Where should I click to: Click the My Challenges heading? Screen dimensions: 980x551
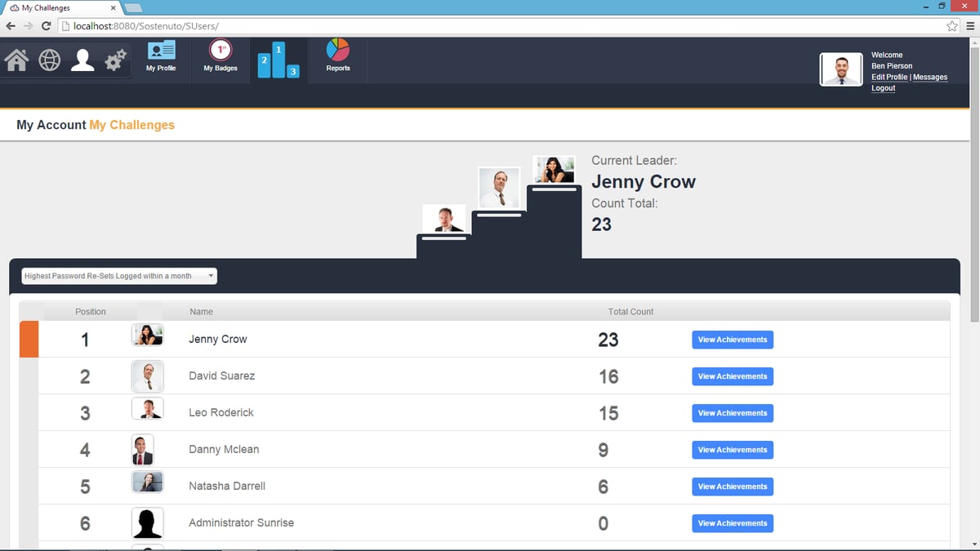click(132, 125)
